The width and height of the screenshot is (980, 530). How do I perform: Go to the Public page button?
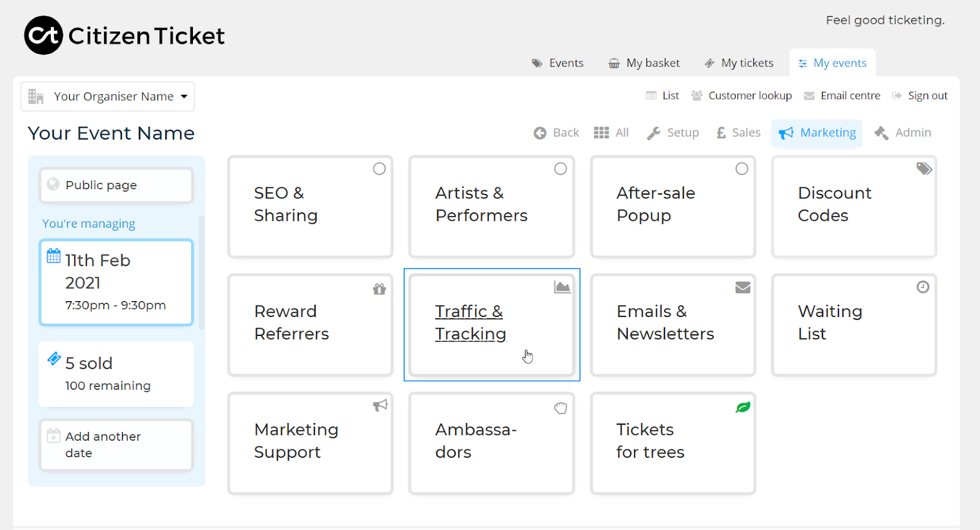pyautogui.click(x=116, y=185)
